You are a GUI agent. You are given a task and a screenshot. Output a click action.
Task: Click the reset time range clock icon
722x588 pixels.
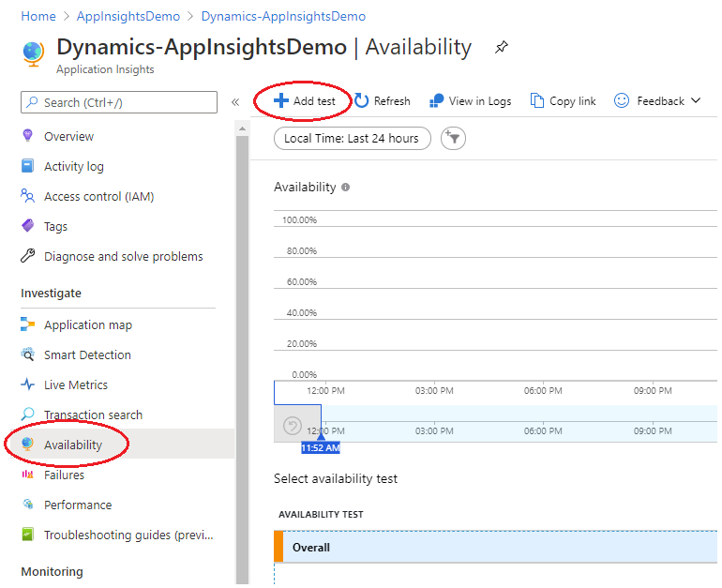292,426
